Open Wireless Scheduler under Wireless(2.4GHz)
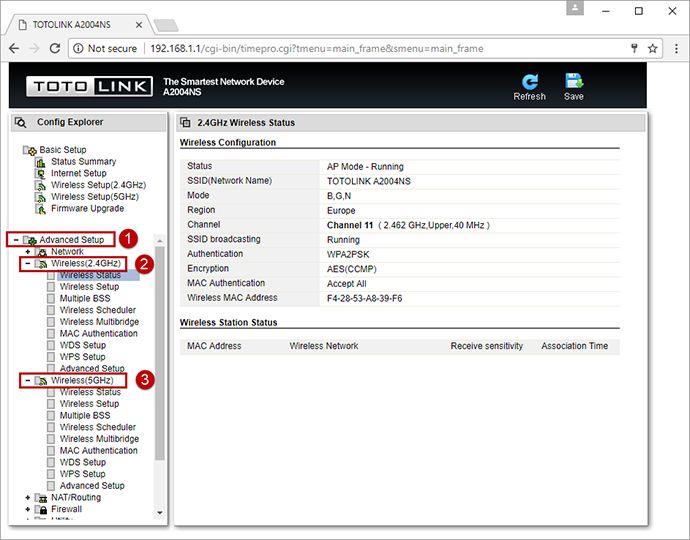 98,310
